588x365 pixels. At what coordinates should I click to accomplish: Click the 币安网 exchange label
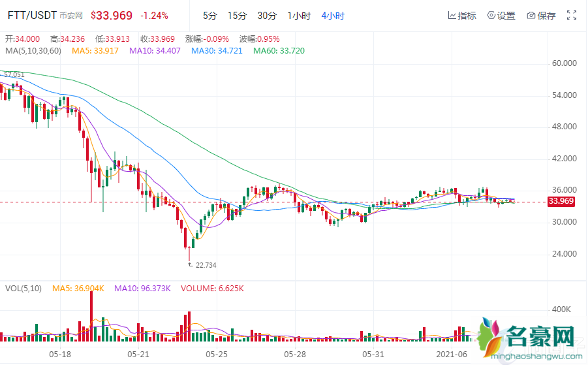70,16
